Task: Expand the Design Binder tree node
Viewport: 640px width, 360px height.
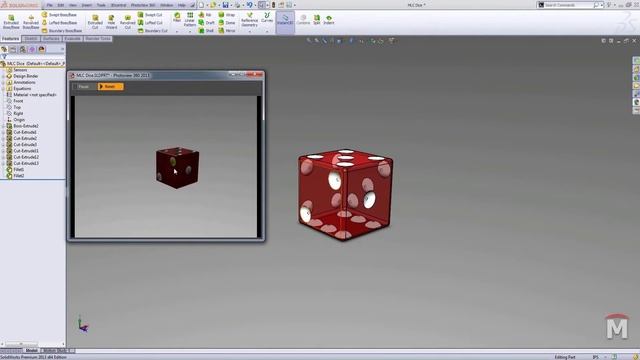Action: (x=4, y=76)
